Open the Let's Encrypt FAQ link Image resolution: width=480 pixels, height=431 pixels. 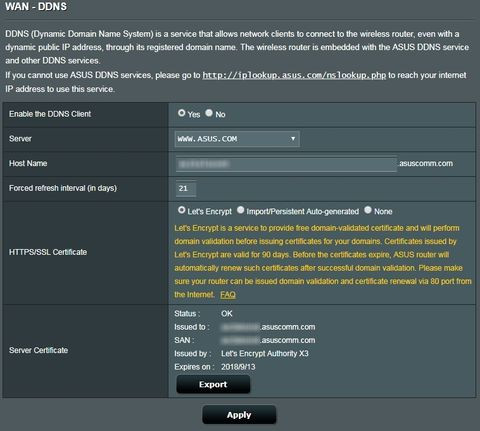(228, 295)
